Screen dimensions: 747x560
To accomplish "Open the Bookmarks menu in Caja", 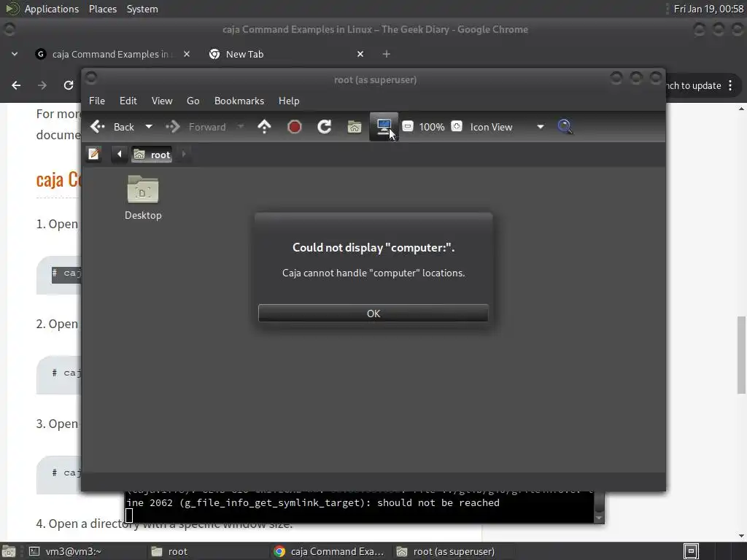I will coord(239,101).
